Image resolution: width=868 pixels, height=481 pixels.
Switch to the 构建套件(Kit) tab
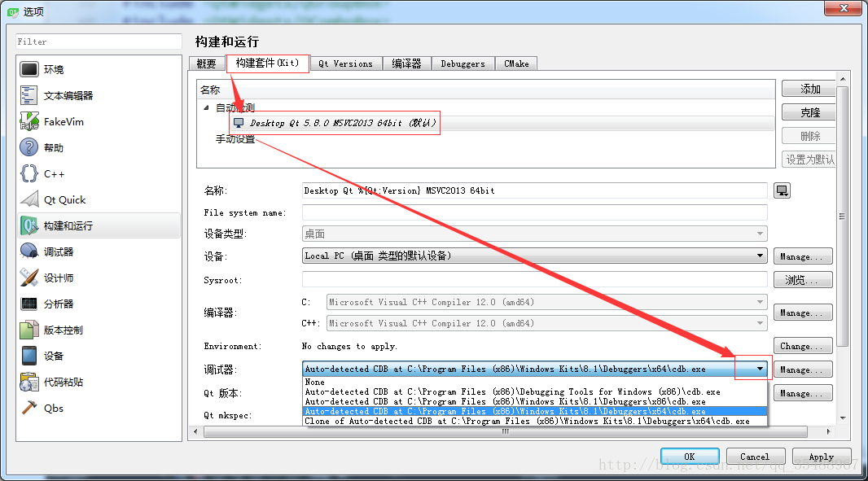[x=267, y=63]
